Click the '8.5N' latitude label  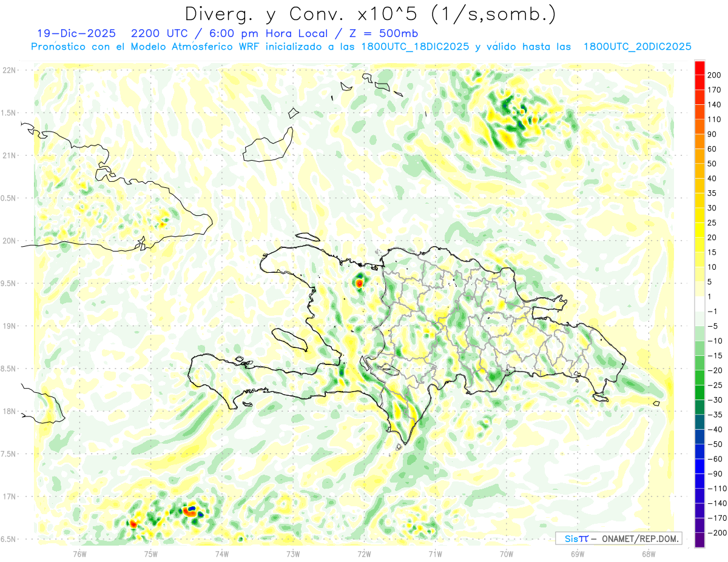(x=8, y=369)
